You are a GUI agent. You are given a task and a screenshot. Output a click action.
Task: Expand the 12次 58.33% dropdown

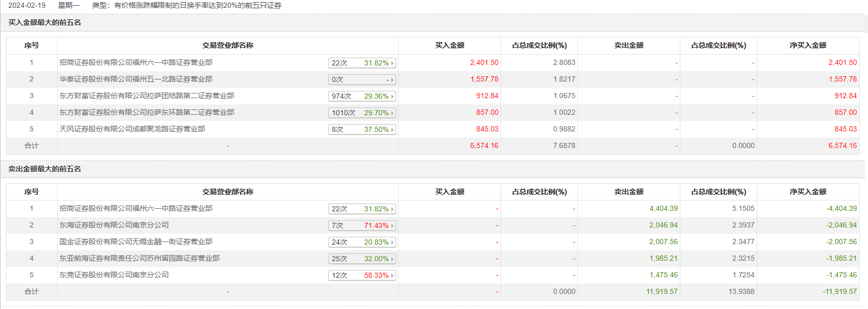pos(362,275)
